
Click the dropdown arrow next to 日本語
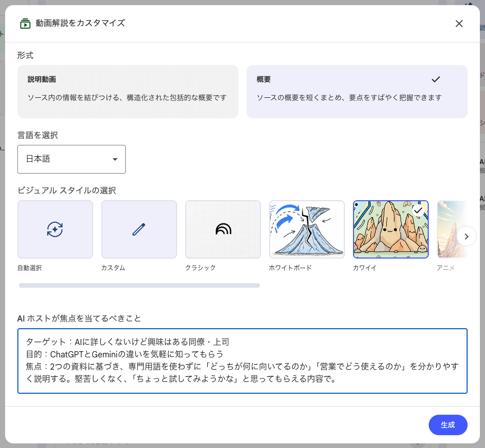[115, 159]
